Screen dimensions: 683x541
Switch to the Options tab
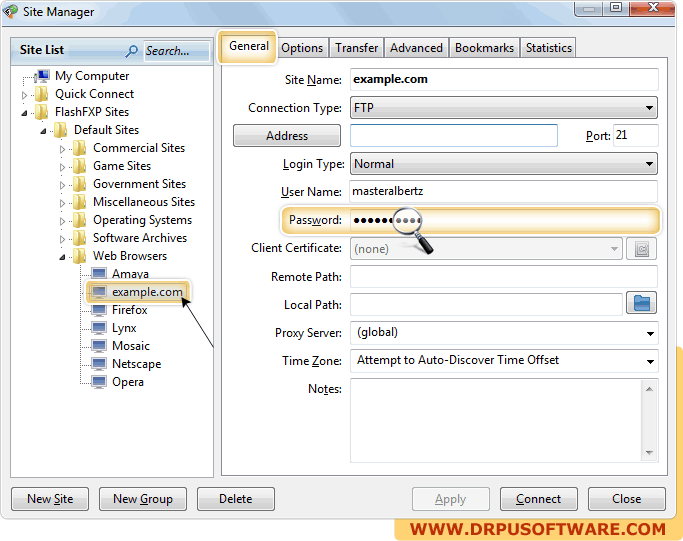click(302, 48)
